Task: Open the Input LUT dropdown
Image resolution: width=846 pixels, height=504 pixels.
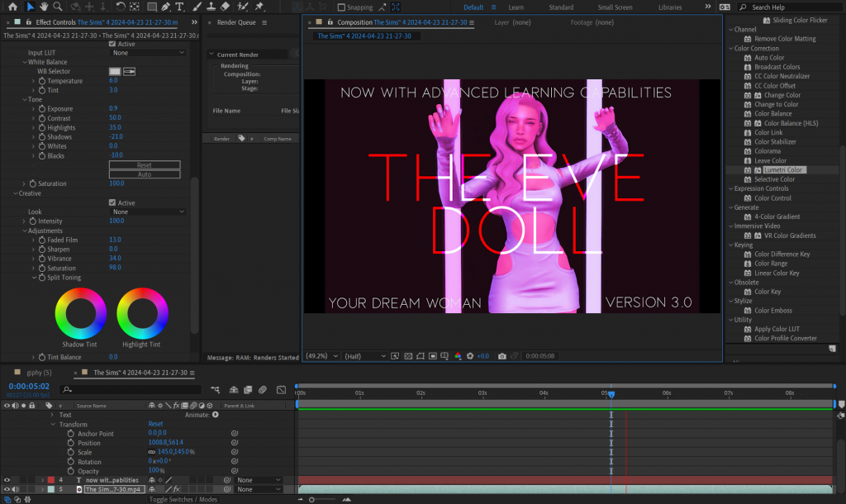Action: pos(149,53)
